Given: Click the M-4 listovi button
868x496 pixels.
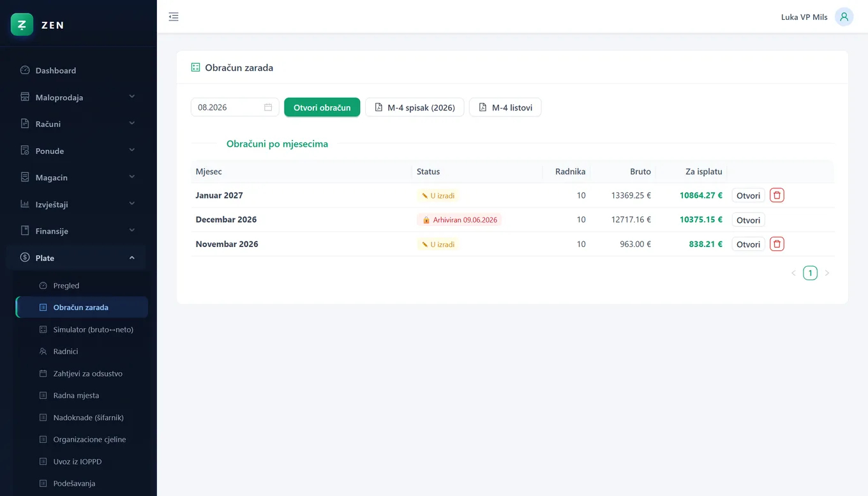Looking at the screenshot, I should pos(505,107).
